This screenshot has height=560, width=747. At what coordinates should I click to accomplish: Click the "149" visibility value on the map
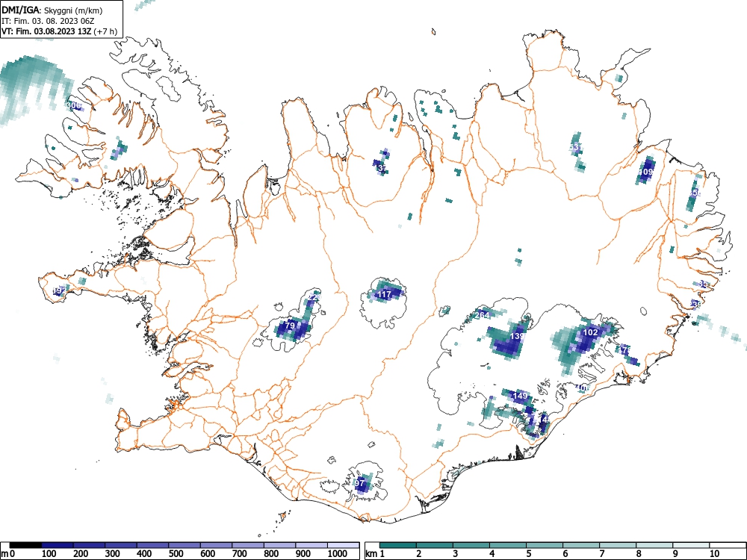click(x=520, y=396)
